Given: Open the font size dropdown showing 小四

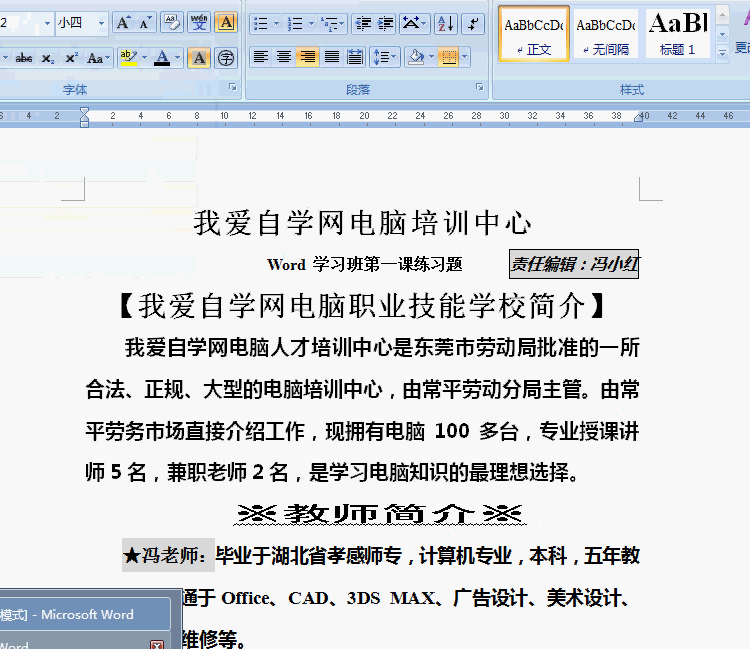Looking at the screenshot, I should point(101,23).
